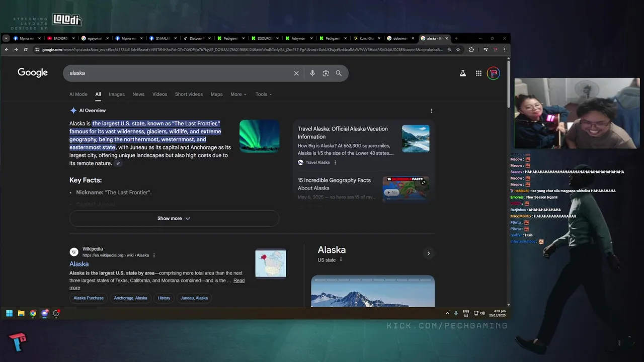
Task: Start voice search with microphone icon
Action: pyautogui.click(x=312, y=73)
